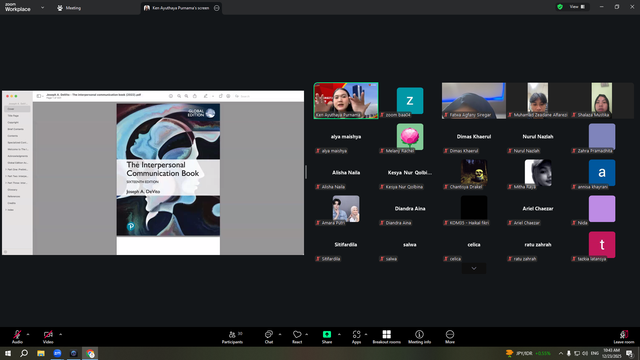Viewport: 640px width, 360px height.
Task: Select the Sitifardila participant name
Action: [346, 244]
